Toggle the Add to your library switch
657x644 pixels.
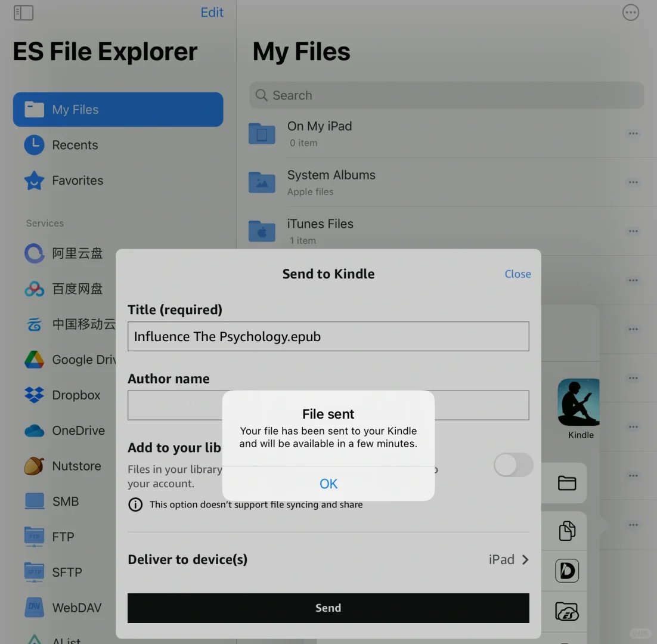tap(513, 465)
